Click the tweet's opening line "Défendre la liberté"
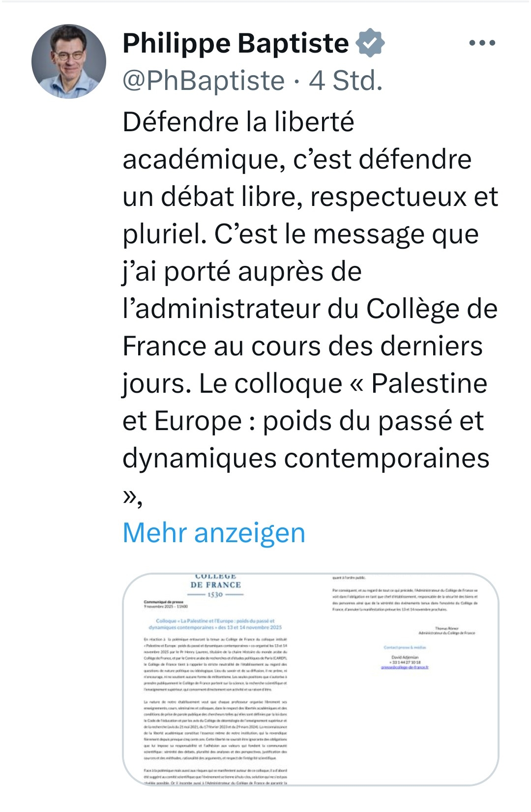The image size is (531, 812). 238,121
